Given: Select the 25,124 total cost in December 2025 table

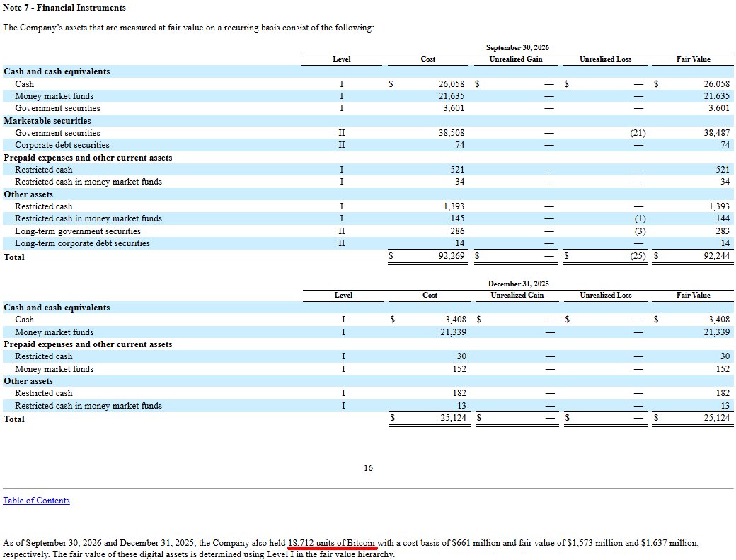Looking at the screenshot, I should 454,417.
